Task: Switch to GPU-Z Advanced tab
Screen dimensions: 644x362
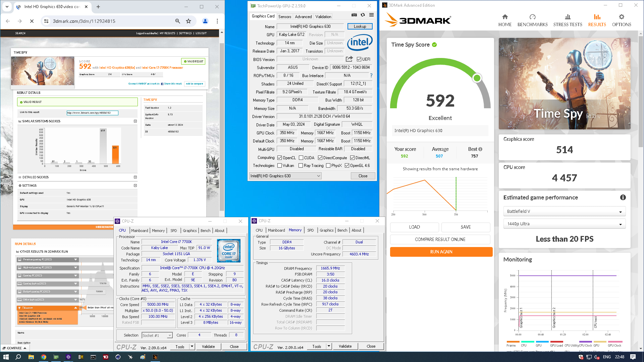Action: 303,16
